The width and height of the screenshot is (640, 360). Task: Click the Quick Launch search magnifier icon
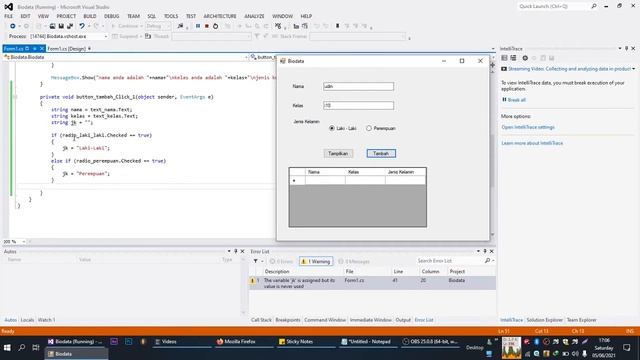(593, 6)
